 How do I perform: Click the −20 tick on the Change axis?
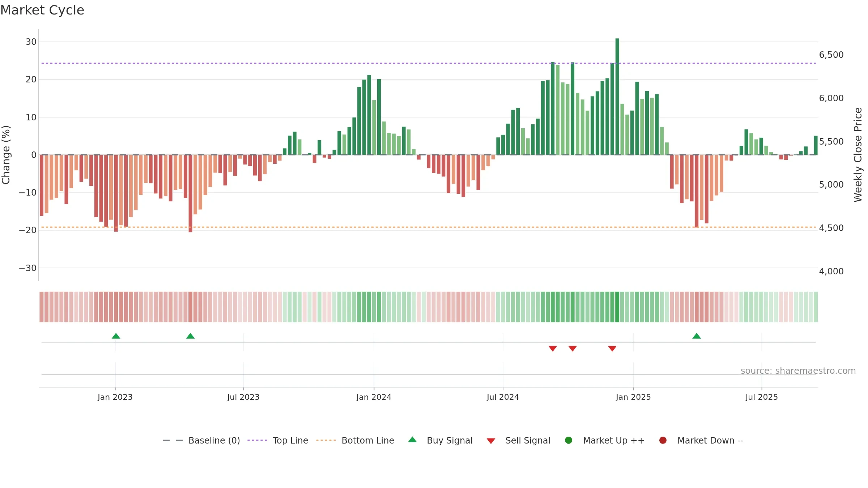[28, 230]
